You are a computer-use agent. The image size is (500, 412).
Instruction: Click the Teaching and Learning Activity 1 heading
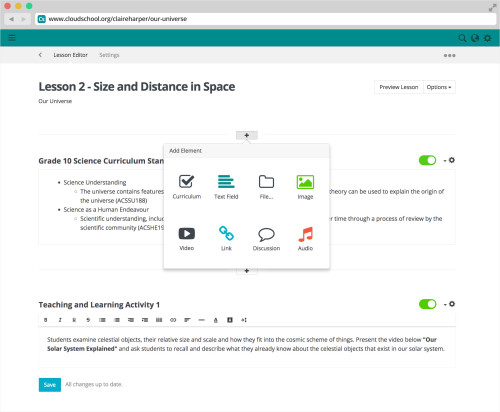[99, 305]
